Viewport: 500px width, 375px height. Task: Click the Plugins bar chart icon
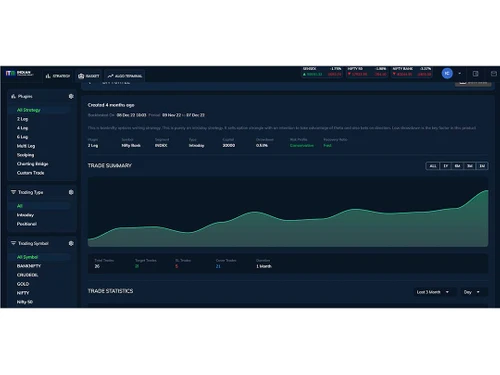pos(13,96)
